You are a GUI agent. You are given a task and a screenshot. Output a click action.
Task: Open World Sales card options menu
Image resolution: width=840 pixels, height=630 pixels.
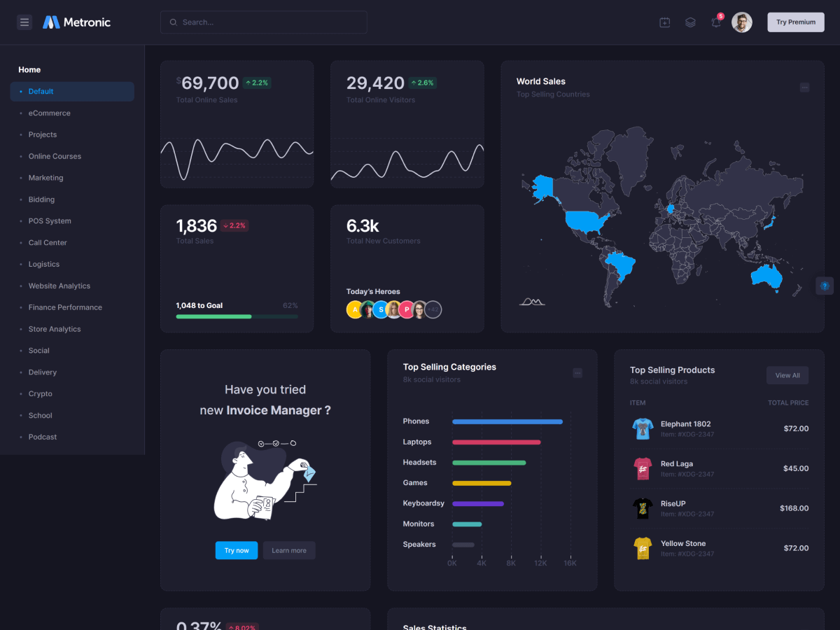804,87
